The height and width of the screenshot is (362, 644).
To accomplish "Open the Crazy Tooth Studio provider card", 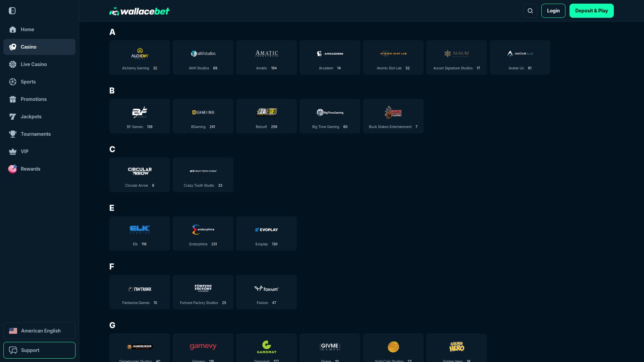I will [x=203, y=175].
